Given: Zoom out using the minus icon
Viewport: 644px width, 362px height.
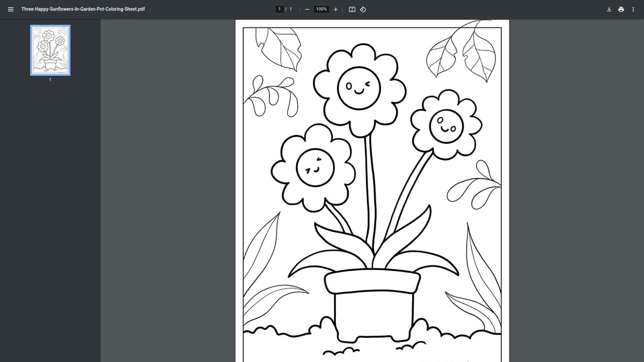Looking at the screenshot, I should [x=306, y=9].
